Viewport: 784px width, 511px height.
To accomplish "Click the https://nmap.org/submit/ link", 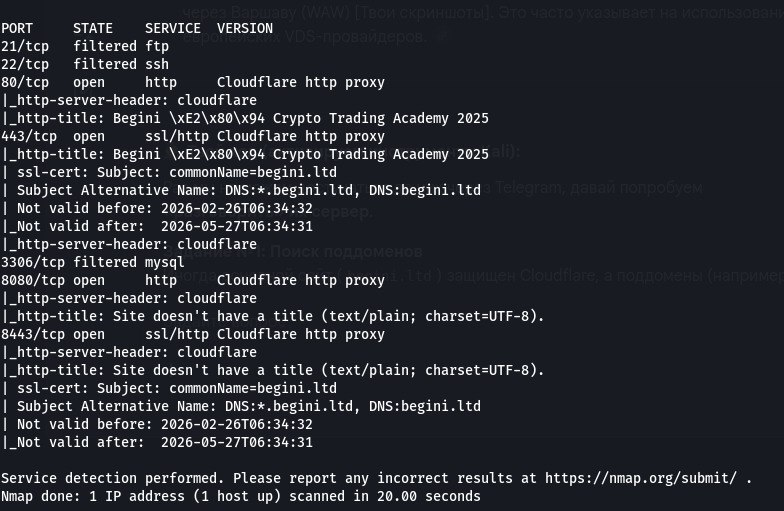I will (x=640, y=478).
